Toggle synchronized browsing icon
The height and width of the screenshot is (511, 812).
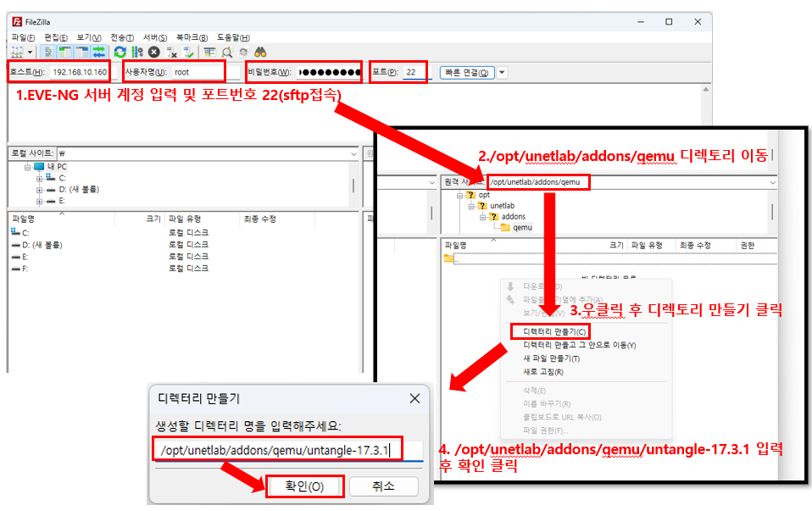[x=243, y=53]
